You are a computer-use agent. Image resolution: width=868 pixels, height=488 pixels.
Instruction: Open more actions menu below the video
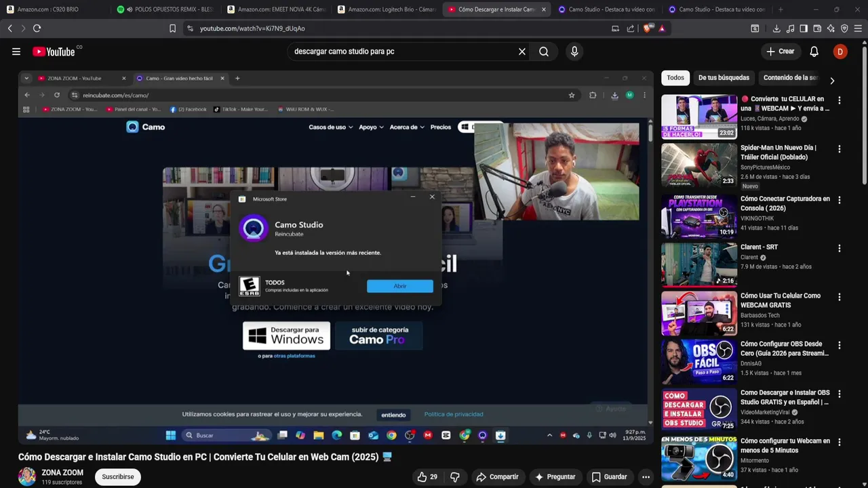click(x=646, y=477)
